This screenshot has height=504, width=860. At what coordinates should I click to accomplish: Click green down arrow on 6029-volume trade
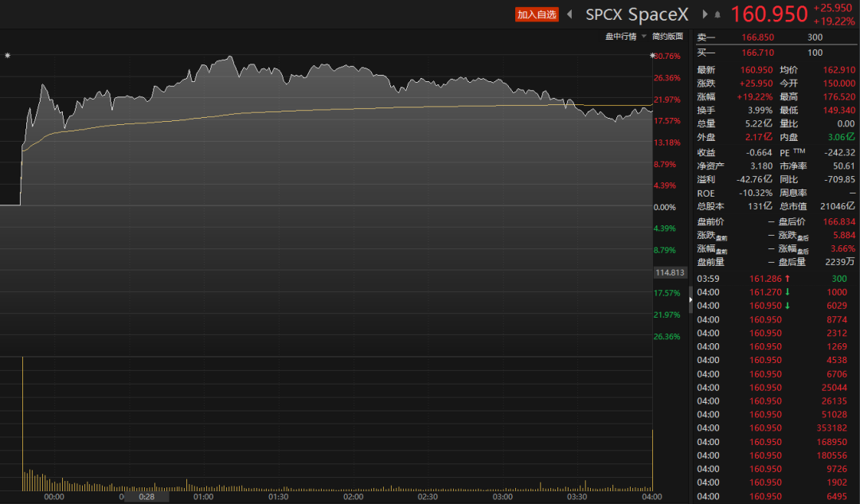[x=788, y=306]
